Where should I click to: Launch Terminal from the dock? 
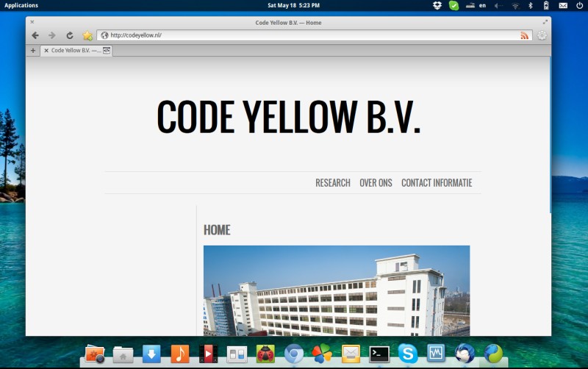379,354
